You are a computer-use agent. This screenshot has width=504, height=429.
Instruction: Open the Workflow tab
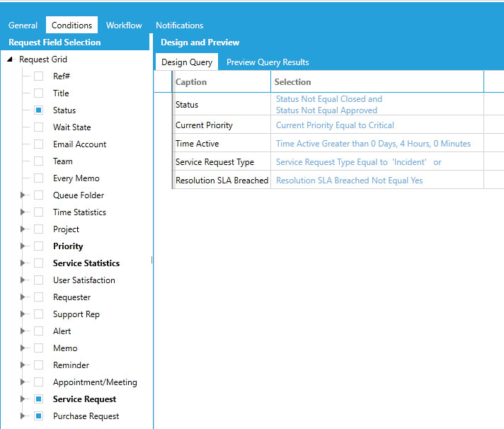click(124, 25)
